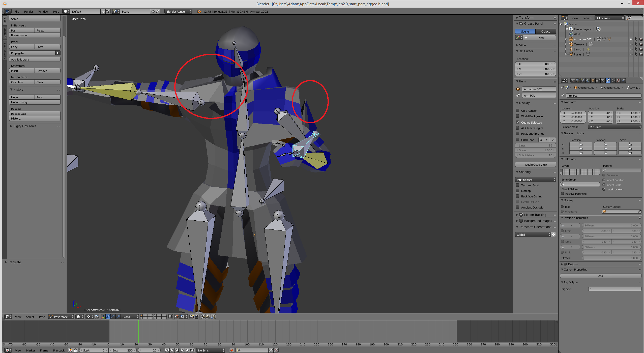644x353 pixels.
Task: Open the Blender Render engine dropdown
Action: (178, 11)
